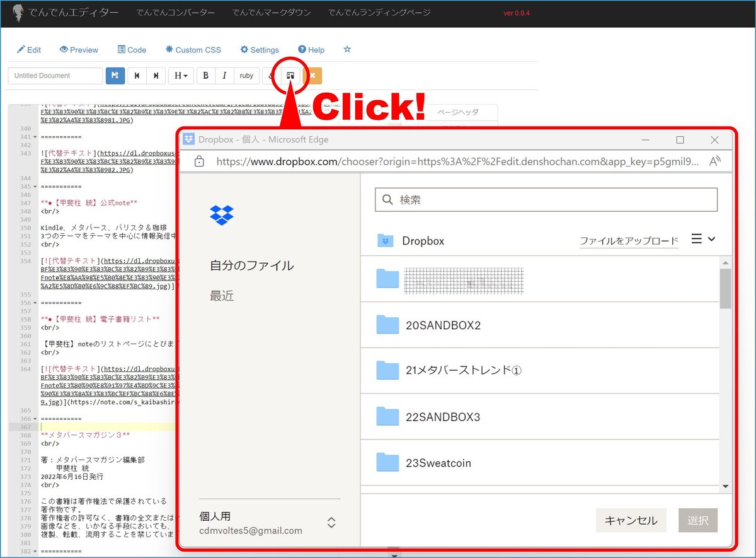Click the キャンセル button
Viewport: 756px width, 558px height.
tap(631, 520)
